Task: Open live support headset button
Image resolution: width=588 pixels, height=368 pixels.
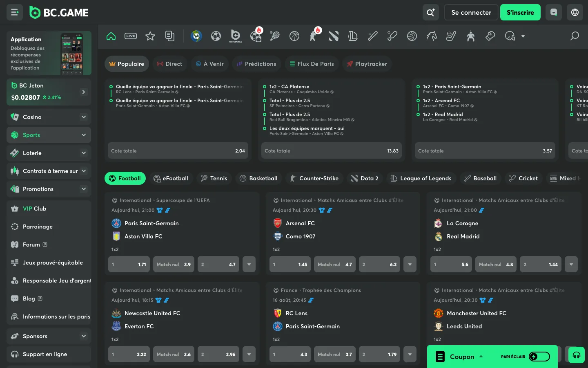Action: [577, 355]
